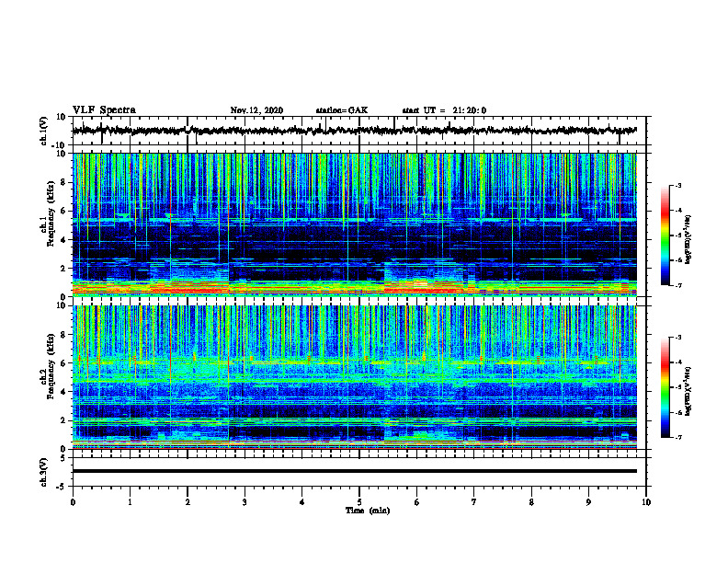
Task: Click the ch.2 spectrogram color scale bar
Action: (x=665, y=387)
